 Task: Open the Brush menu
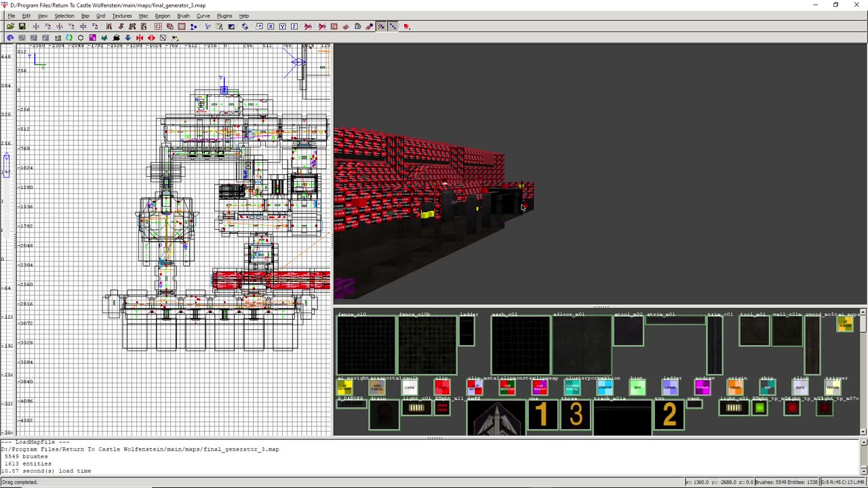point(183,16)
